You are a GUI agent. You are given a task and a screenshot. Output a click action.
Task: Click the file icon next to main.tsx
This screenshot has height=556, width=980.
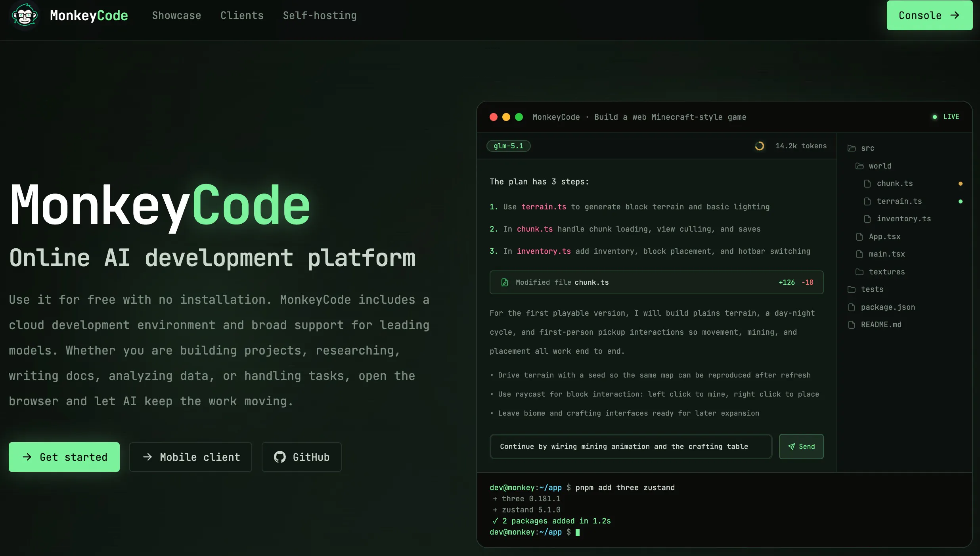pyautogui.click(x=859, y=254)
